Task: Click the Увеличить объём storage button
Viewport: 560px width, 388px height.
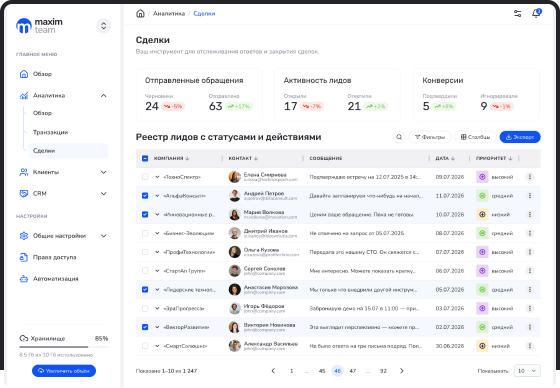Action: click(x=64, y=371)
